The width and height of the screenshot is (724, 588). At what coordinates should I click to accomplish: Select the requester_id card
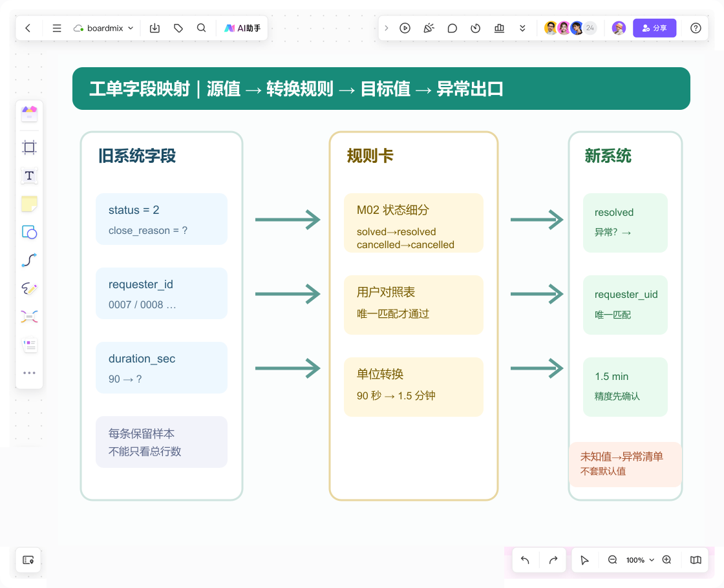pyautogui.click(x=162, y=293)
